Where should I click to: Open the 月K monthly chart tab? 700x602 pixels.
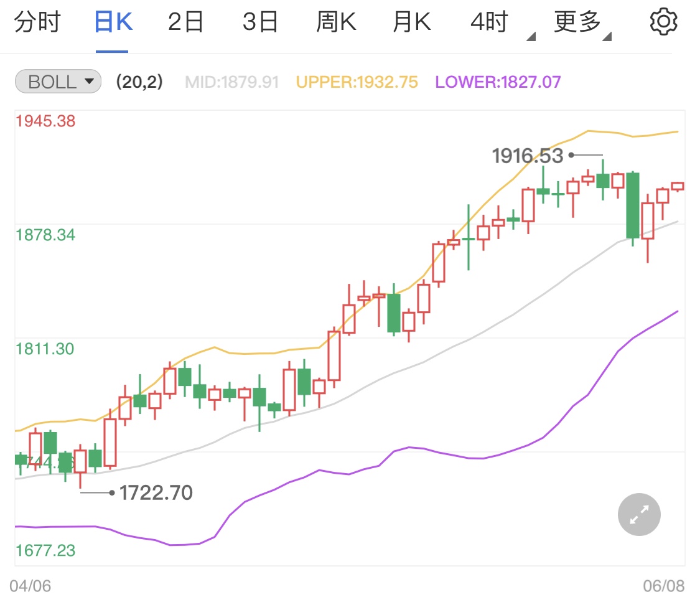point(412,22)
